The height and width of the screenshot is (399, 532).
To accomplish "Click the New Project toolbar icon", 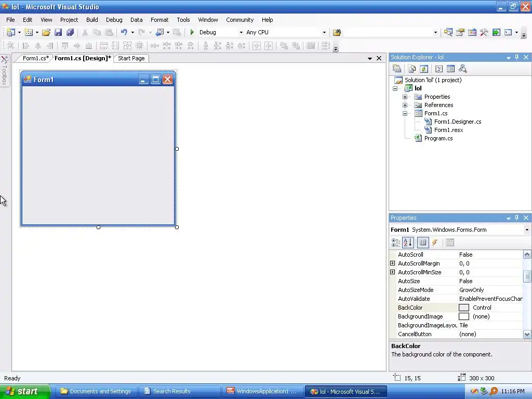I will pyautogui.click(x=11, y=32).
